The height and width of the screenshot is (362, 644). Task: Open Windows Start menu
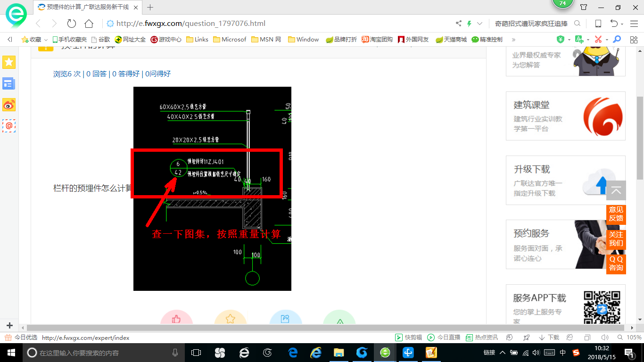(x=11, y=353)
